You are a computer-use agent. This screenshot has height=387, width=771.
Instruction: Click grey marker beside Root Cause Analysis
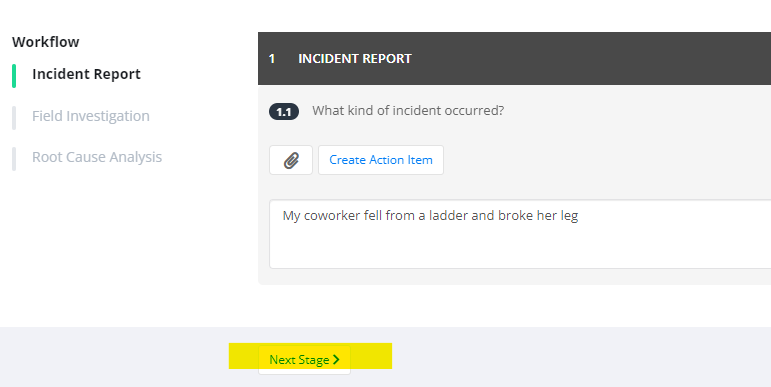14,159
